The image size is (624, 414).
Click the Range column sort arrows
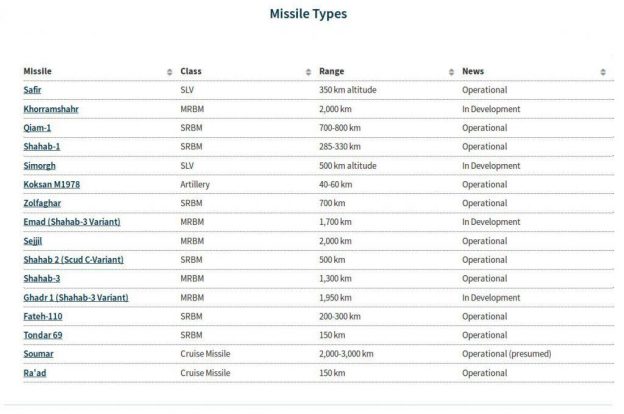[x=452, y=72]
